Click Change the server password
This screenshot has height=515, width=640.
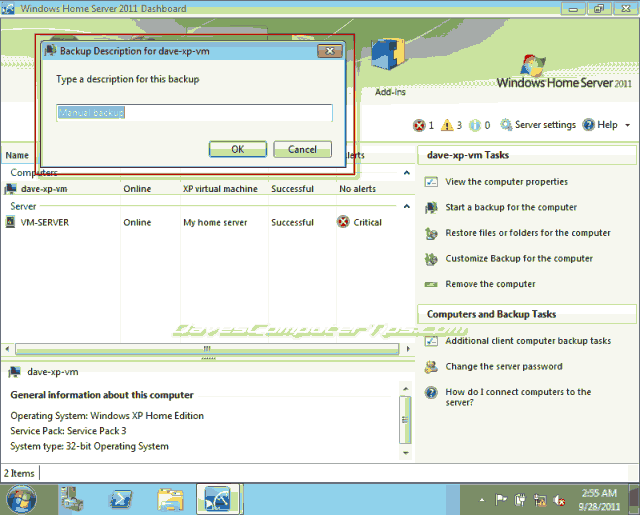pos(504,366)
